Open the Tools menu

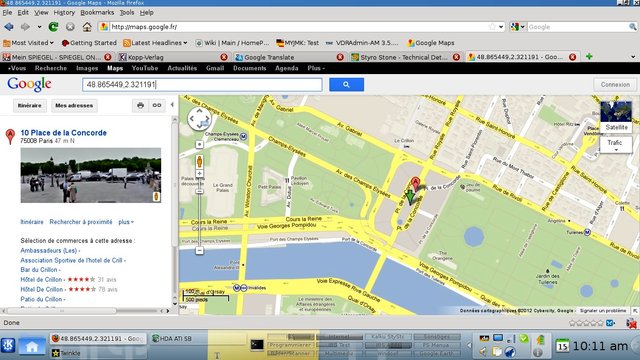point(127,12)
